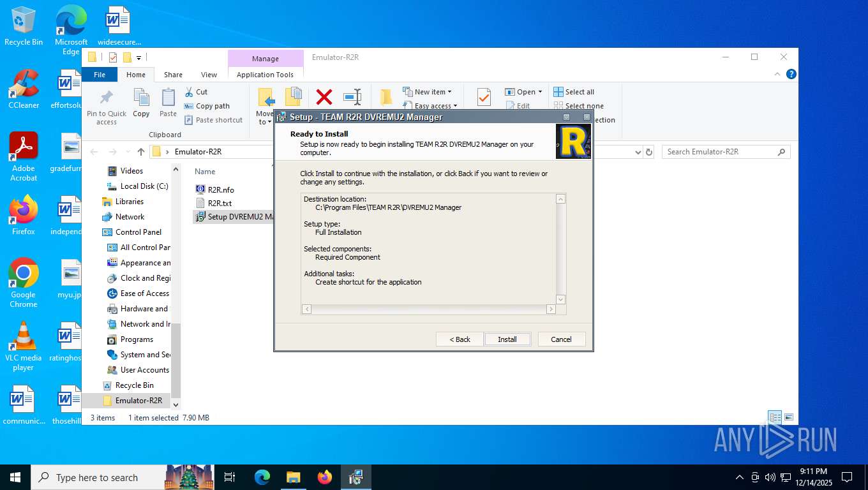Click the Properties checkmark icon in ribbon

pyautogui.click(x=484, y=98)
